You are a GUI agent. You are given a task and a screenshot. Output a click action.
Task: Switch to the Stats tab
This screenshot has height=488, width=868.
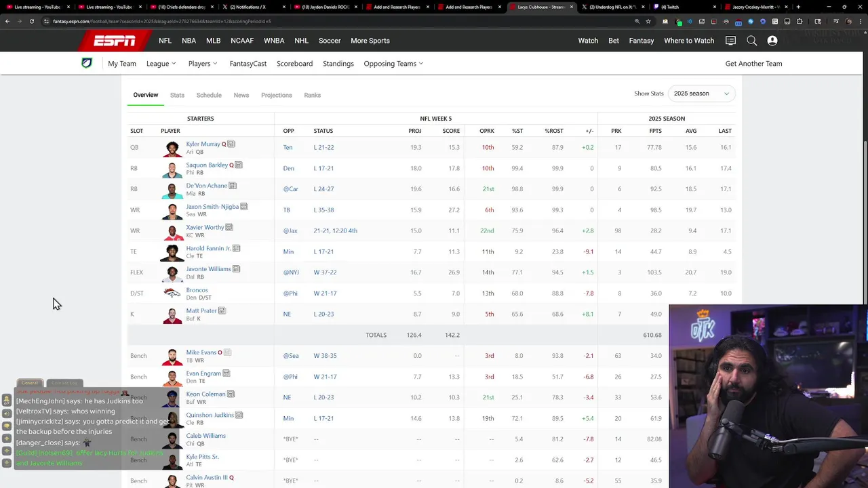click(x=177, y=95)
